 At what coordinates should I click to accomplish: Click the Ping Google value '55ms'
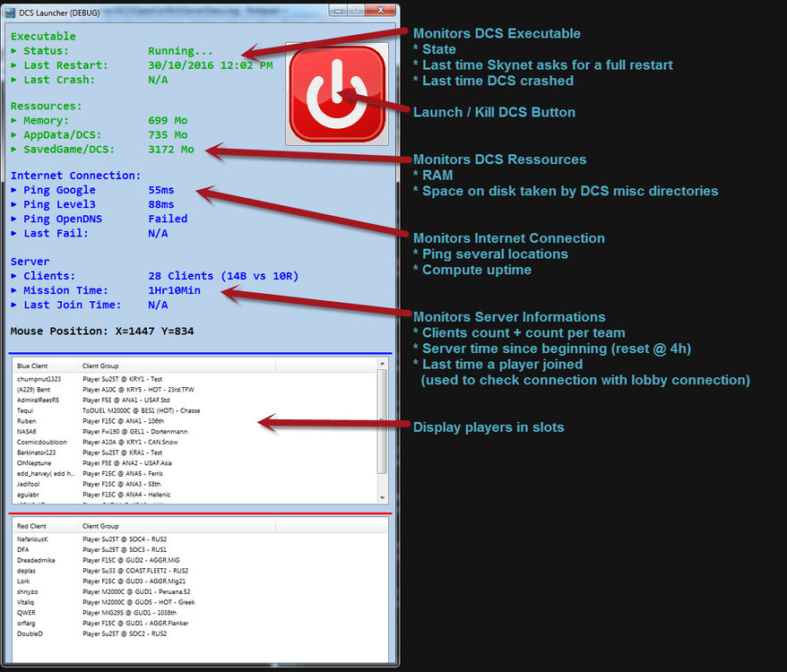click(161, 191)
